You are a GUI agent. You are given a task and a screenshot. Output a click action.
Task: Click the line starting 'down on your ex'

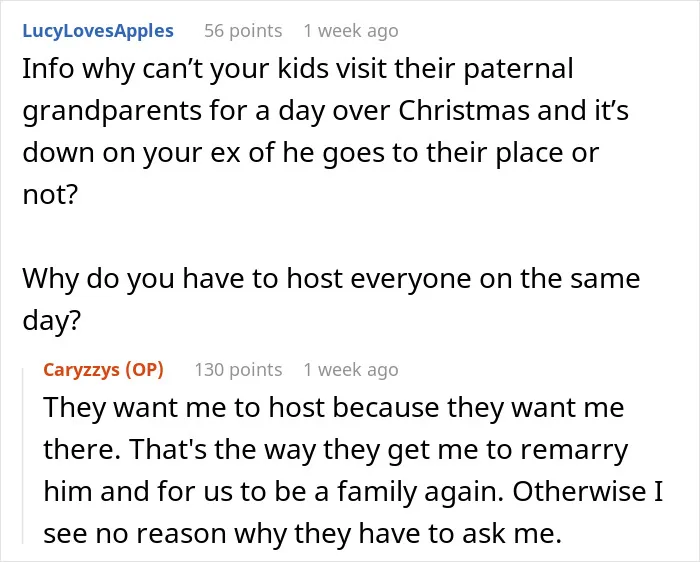310,153
